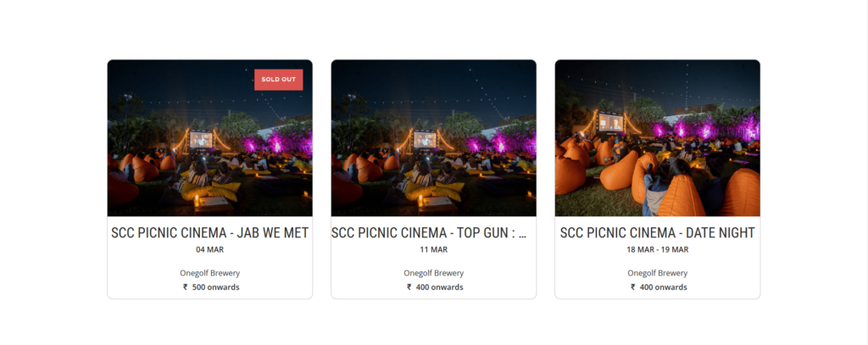Screen dimensions: 868x345
Task: Click the 04 MAR date label
Action: point(209,250)
